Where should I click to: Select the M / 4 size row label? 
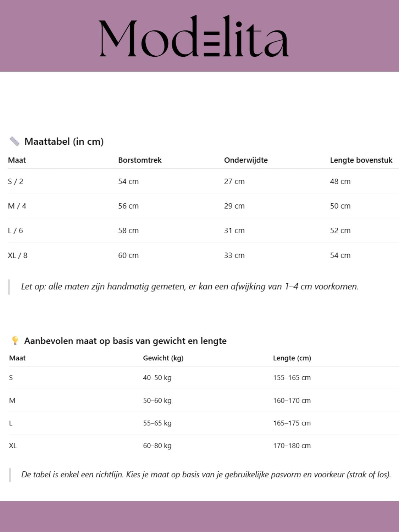click(17, 206)
